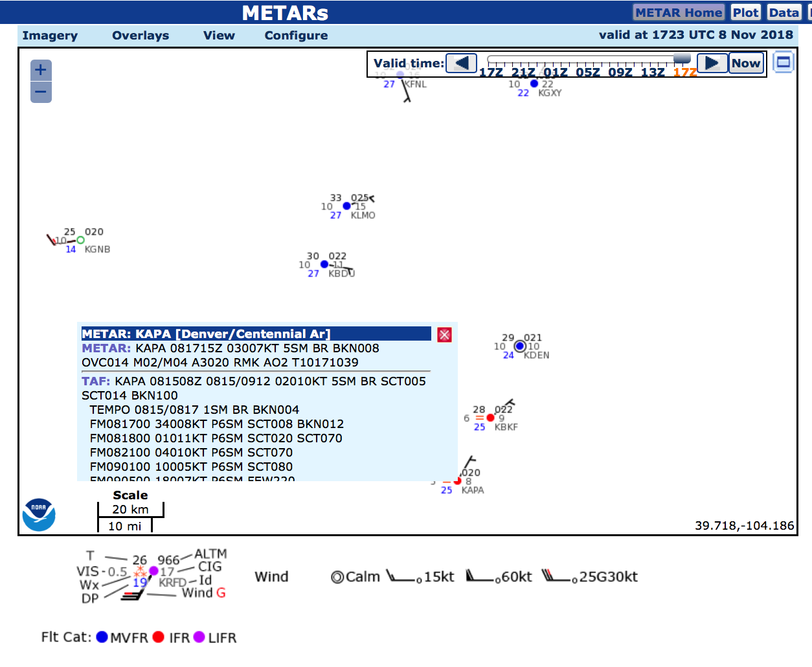Click the LIFR purple legend dot

pyautogui.click(x=199, y=637)
